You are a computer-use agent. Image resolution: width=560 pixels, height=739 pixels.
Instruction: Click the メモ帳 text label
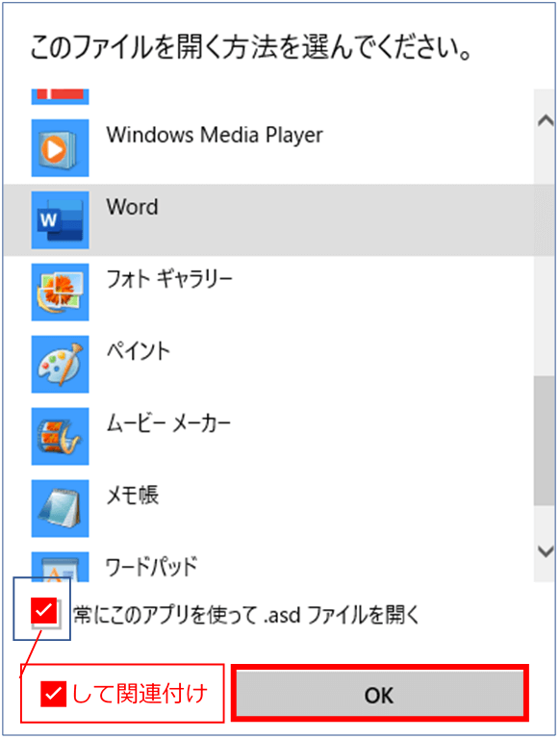coord(133,495)
